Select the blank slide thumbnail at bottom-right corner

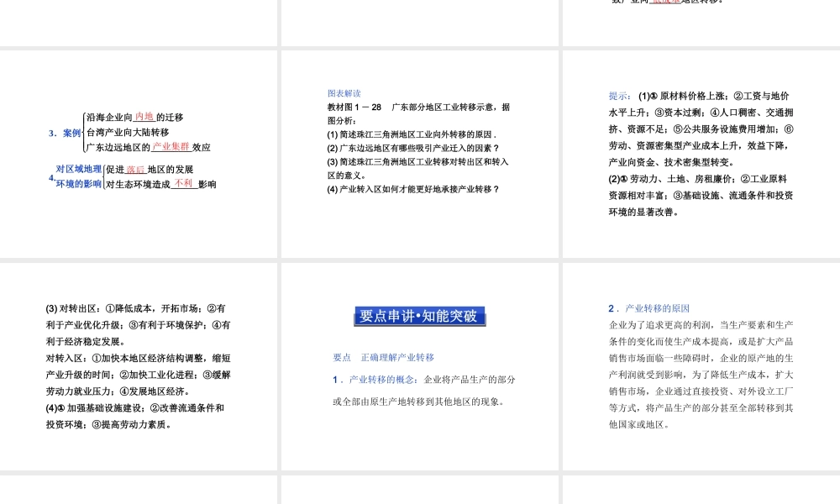click(701, 490)
